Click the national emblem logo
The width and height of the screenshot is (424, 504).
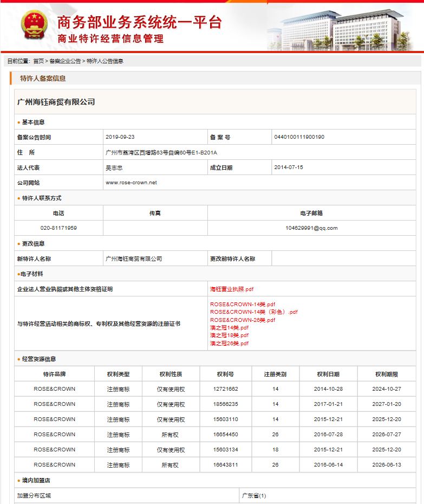(x=34, y=25)
